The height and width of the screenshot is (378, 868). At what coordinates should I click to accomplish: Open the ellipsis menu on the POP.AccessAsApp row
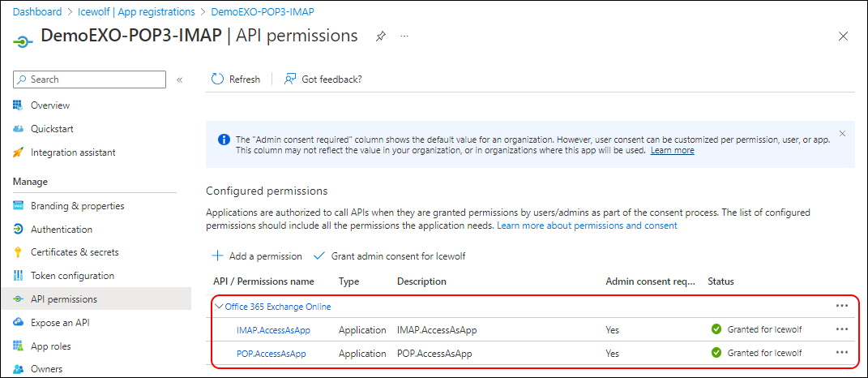tap(842, 353)
